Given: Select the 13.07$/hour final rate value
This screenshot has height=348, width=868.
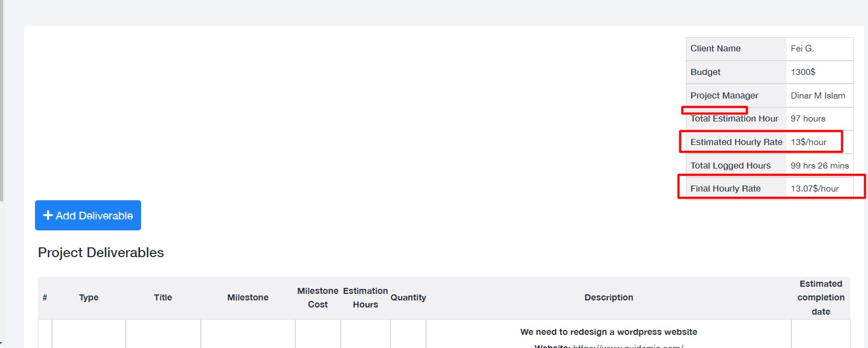Looking at the screenshot, I should pyautogui.click(x=814, y=189).
